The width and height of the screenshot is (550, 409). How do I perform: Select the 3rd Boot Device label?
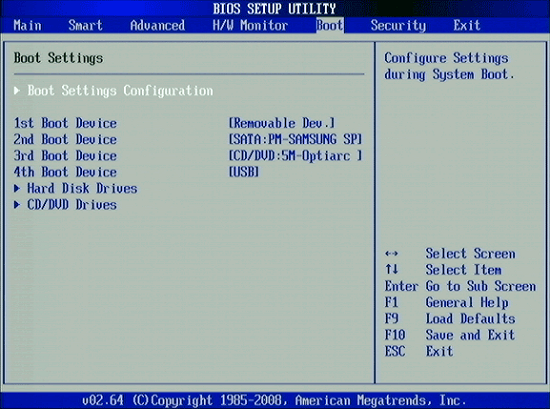[x=65, y=156]
